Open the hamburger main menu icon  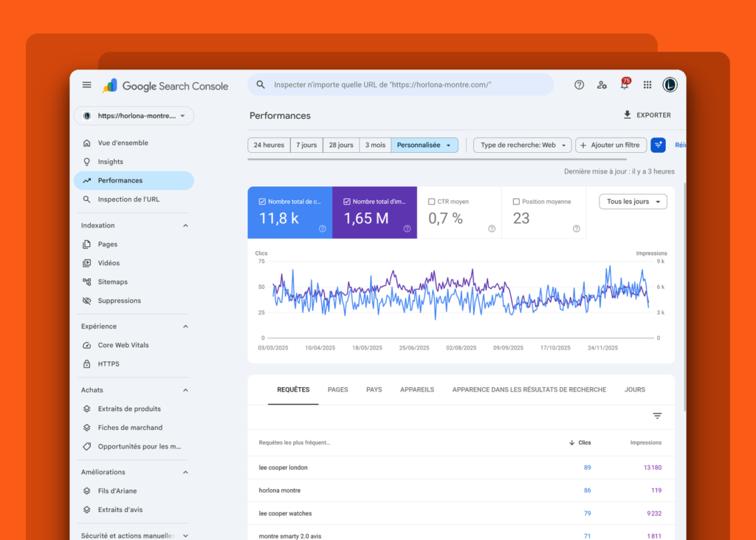(x=87, y=85)
